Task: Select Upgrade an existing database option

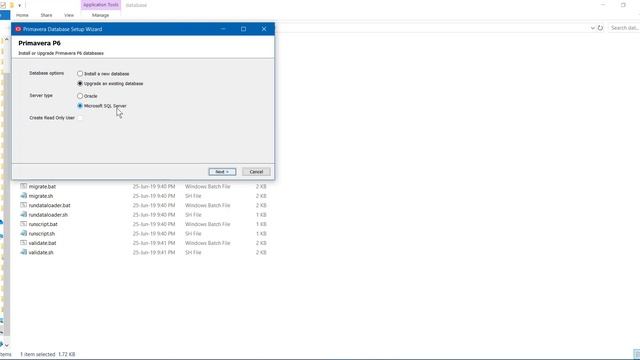Action: pyautogui.click(x=80, y=83)
